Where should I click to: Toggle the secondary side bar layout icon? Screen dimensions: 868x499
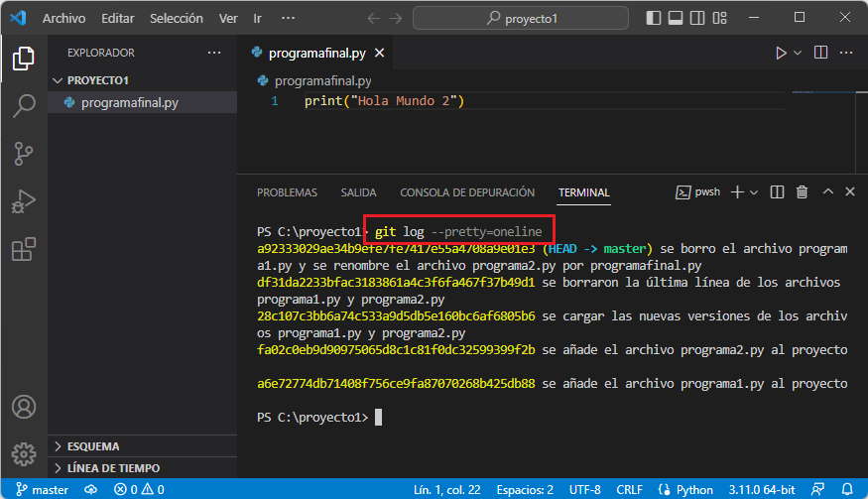[697, 18]
